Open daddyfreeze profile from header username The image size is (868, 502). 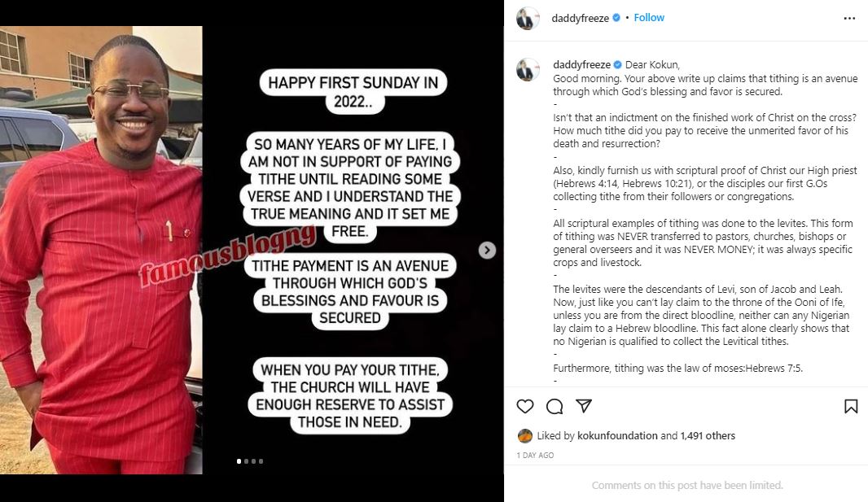click(x=580, y=18)
